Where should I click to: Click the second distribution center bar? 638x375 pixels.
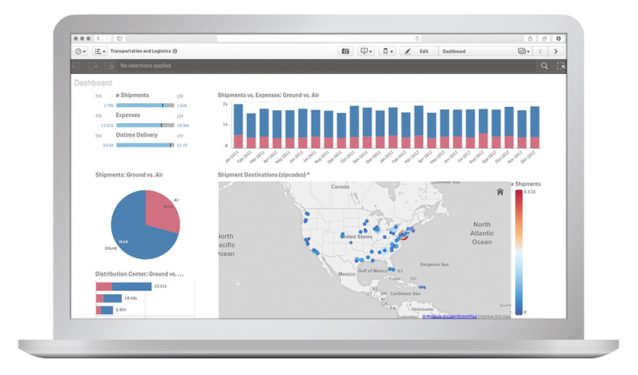click(109, 299)
